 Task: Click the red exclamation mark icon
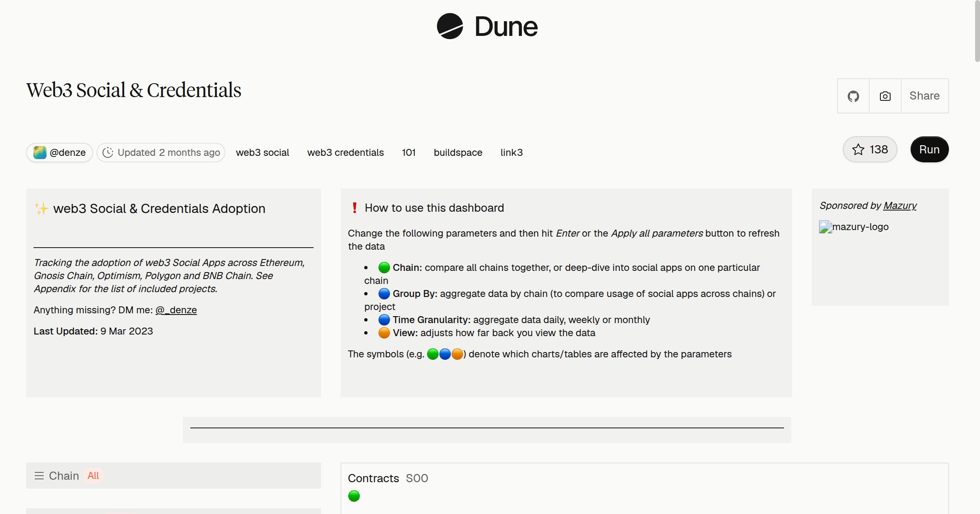click(354, 208)
